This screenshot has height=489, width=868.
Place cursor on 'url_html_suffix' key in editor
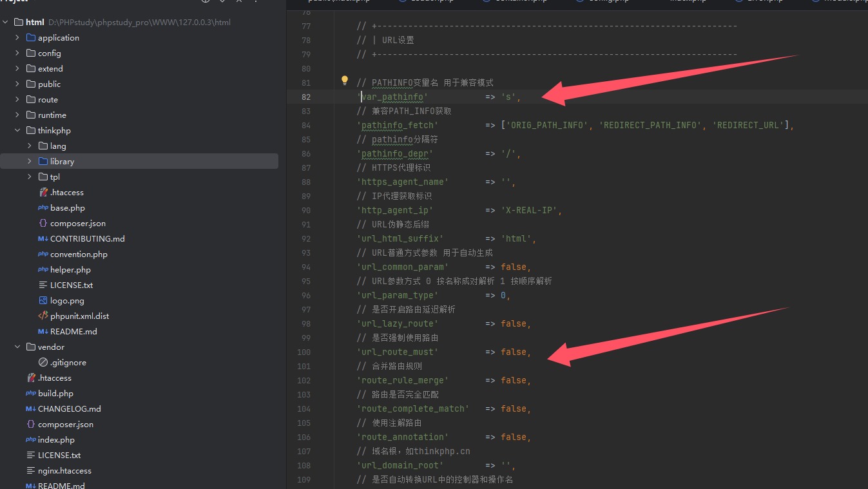(x=400, y=238)
